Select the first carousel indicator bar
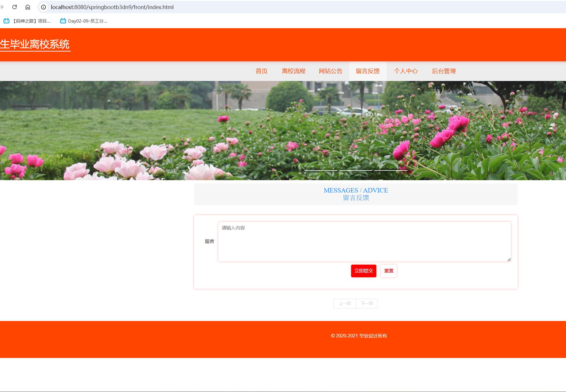This screenshot has height=392, width=566. (321, 170)
